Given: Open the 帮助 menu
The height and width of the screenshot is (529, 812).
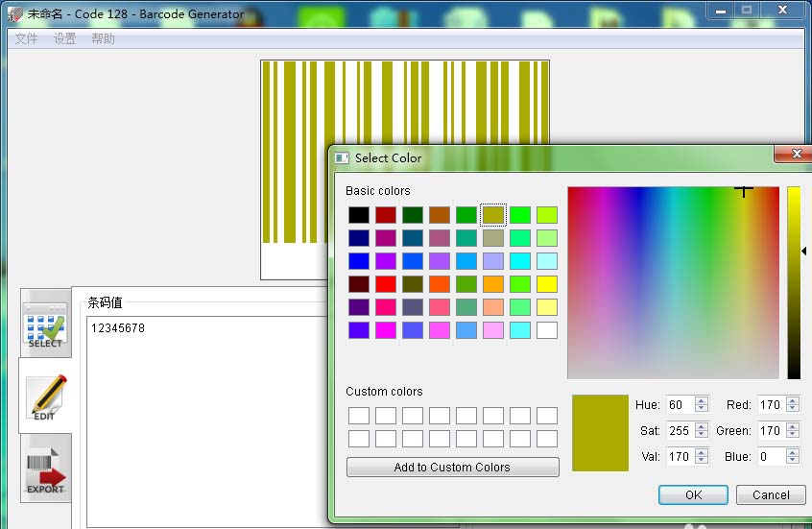Looking at the screenshot, I should 103,38.
